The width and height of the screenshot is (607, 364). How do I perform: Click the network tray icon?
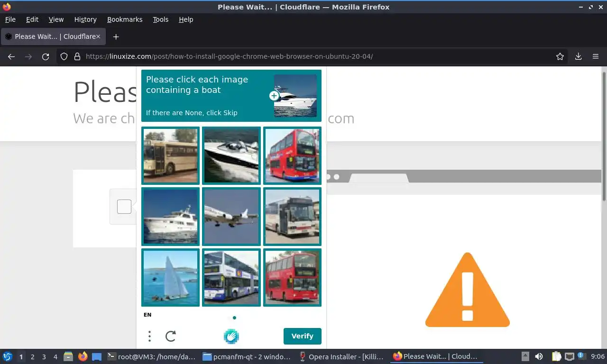point(569,356)
